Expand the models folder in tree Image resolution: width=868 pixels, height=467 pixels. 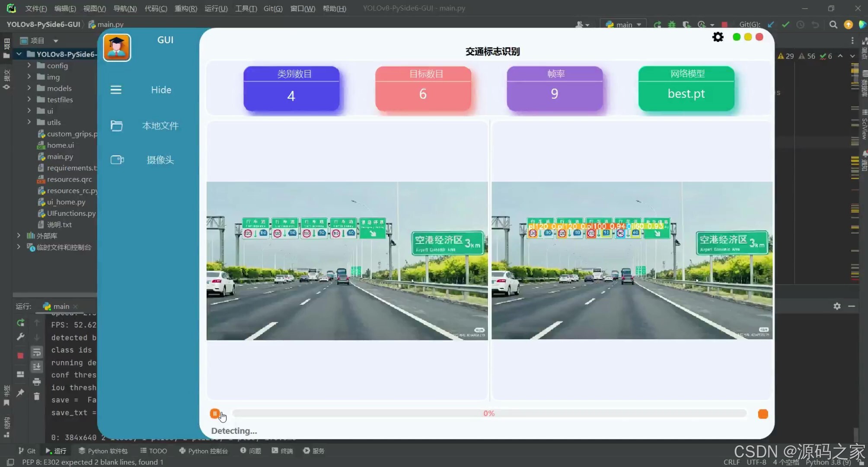coord(29,88)
